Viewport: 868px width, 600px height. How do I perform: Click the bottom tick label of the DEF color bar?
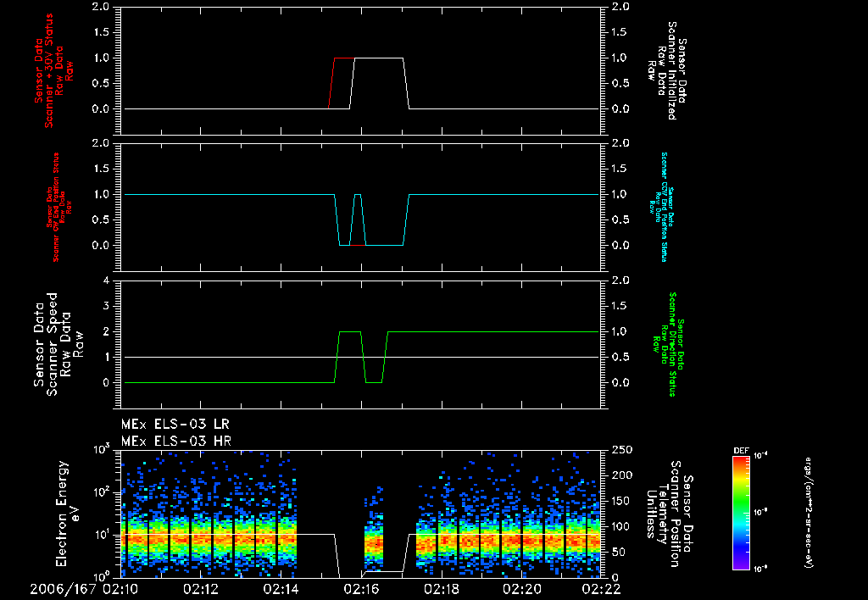[761, 569]
